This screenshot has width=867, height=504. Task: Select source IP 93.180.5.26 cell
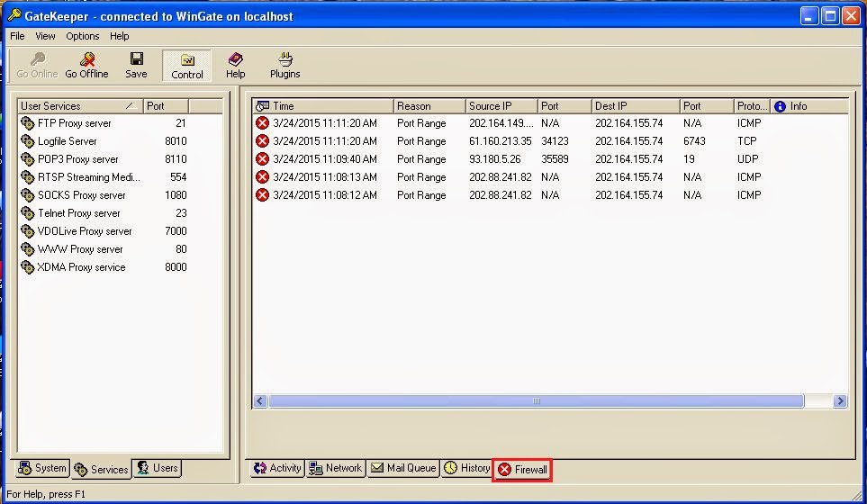tap(495, 159)
